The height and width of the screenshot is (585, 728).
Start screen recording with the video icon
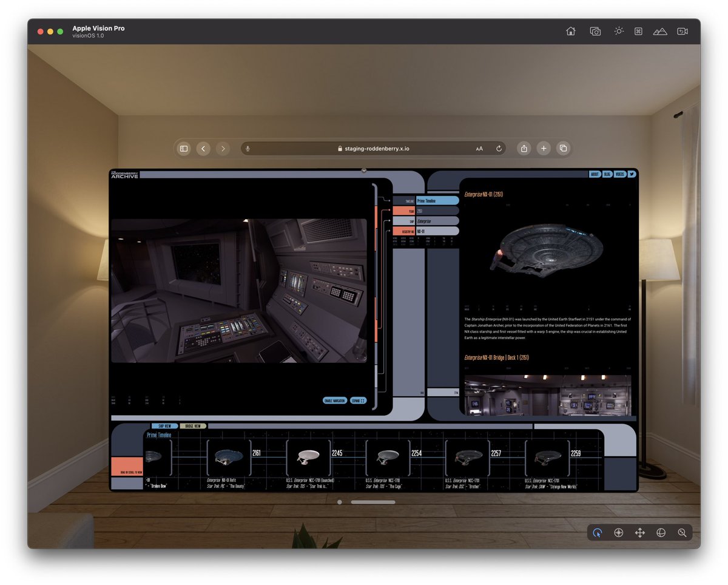click(x=682, y=32)
